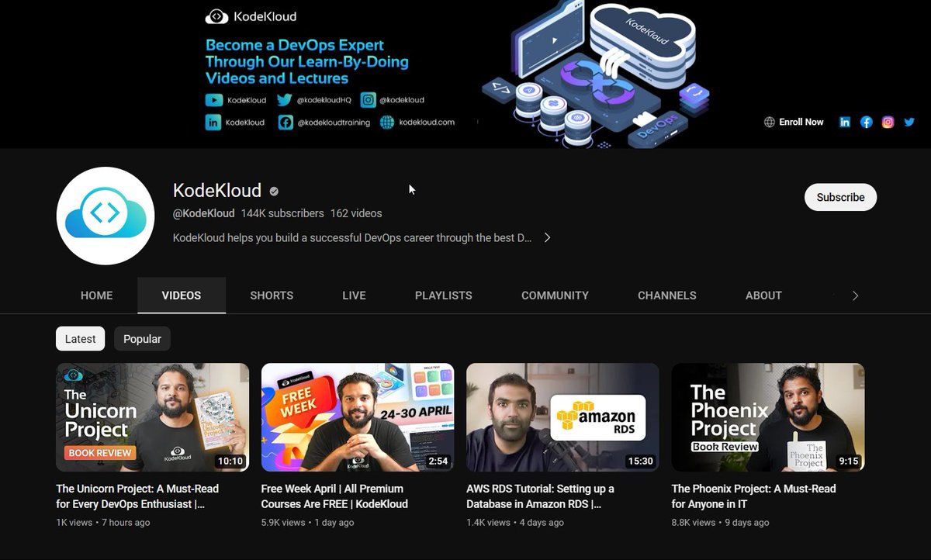Click the AWS RDS Tutorial video title
This screenshot has width=931, height=560.
540,496
